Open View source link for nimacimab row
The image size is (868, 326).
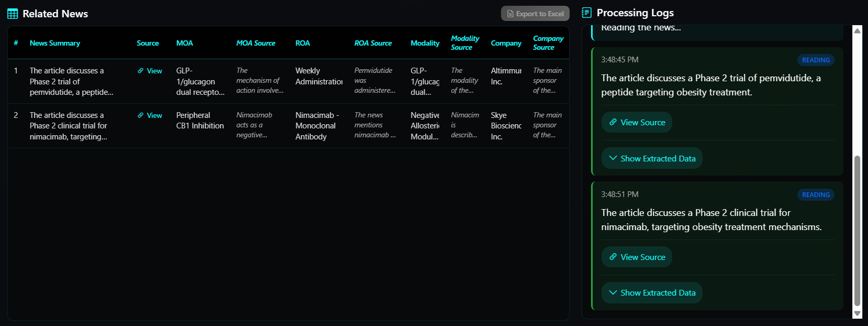tap(150, 115)
